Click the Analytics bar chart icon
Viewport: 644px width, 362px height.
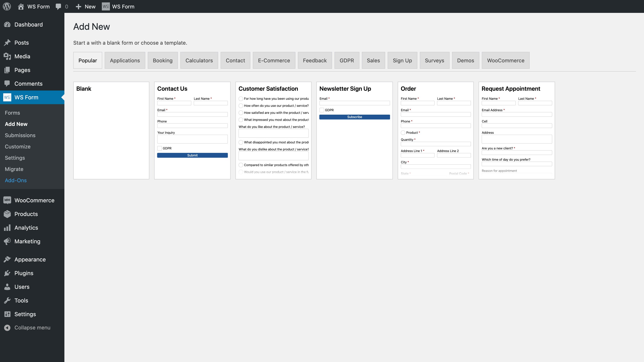pos(7,228)
